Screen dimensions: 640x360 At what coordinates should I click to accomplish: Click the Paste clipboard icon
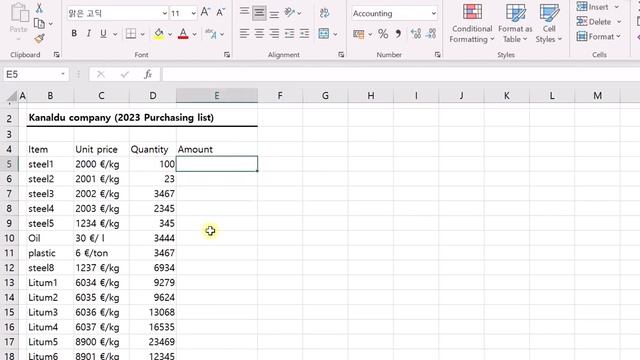(19, 14)
